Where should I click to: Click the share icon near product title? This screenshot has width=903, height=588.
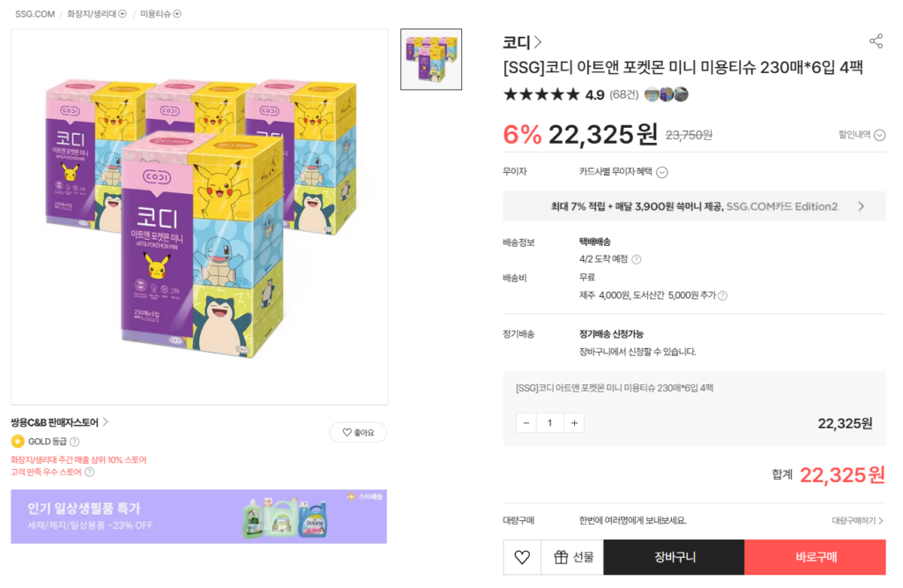[x=876, y=41]
